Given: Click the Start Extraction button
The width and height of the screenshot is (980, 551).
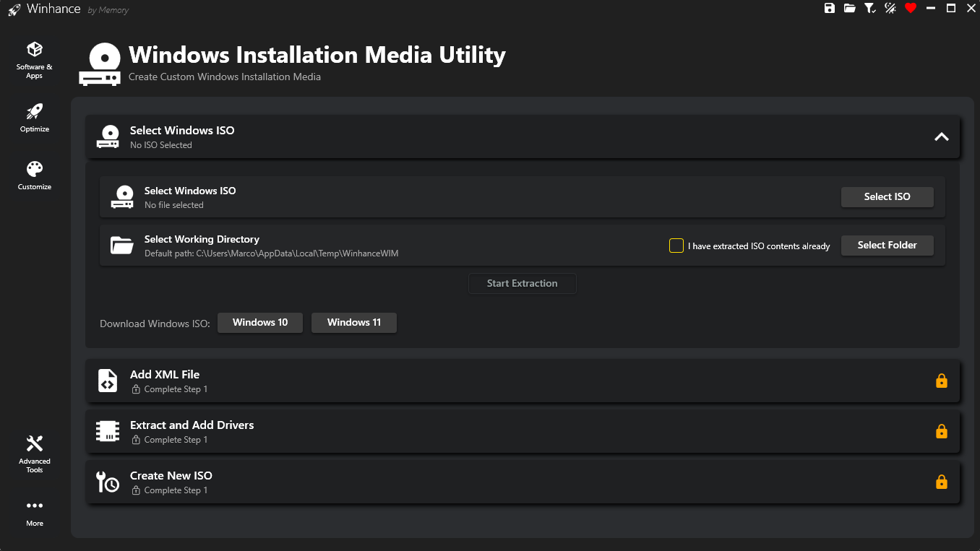Looking at the screenshot, I should click(522, 284).
